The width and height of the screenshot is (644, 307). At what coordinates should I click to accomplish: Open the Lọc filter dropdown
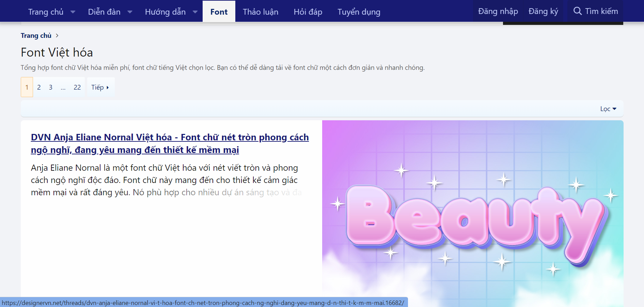click(608, 108)
